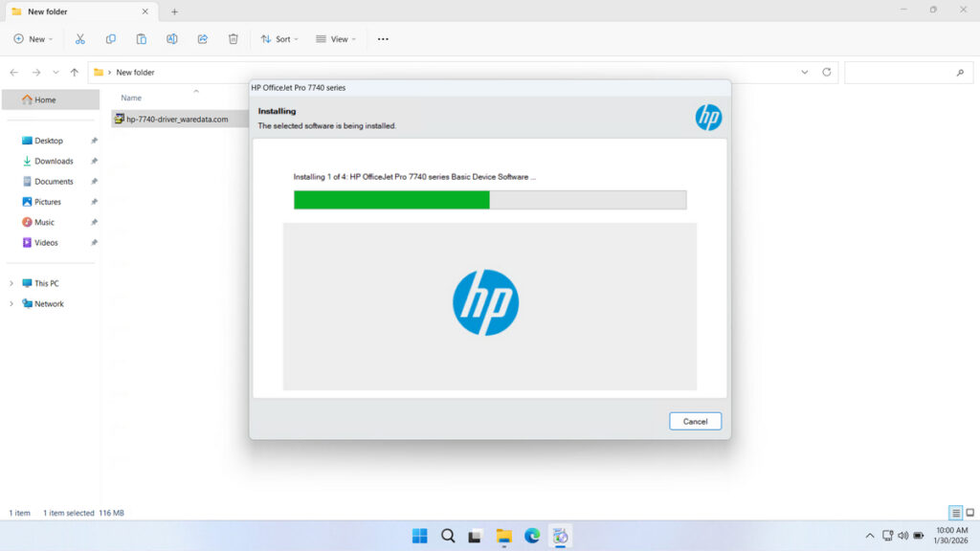Open the HP installer icon on the taskbar
Image resolution: width=980 pixels, height=551 pixels.
pyautogui.click(x=558, y=537)
